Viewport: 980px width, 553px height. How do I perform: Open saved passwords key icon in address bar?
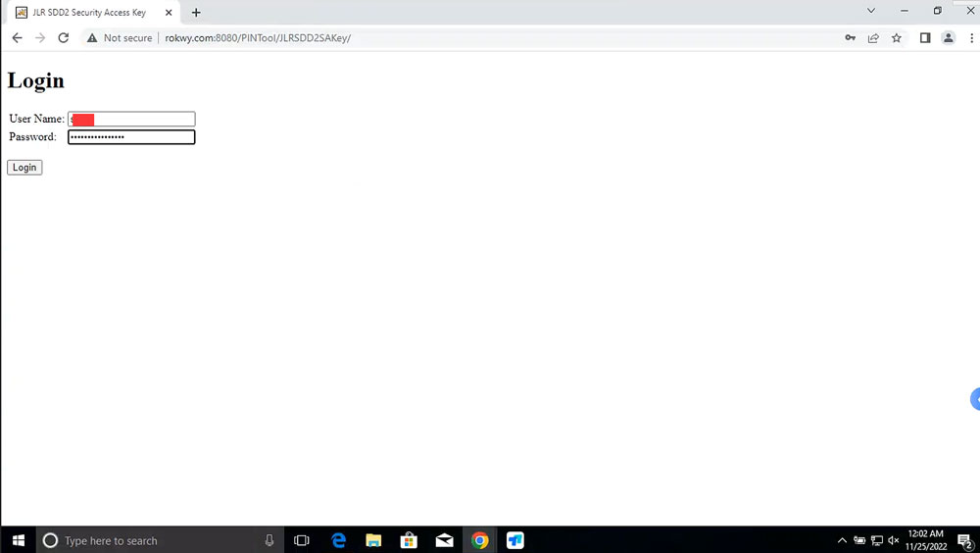click(x=850, y=38)
